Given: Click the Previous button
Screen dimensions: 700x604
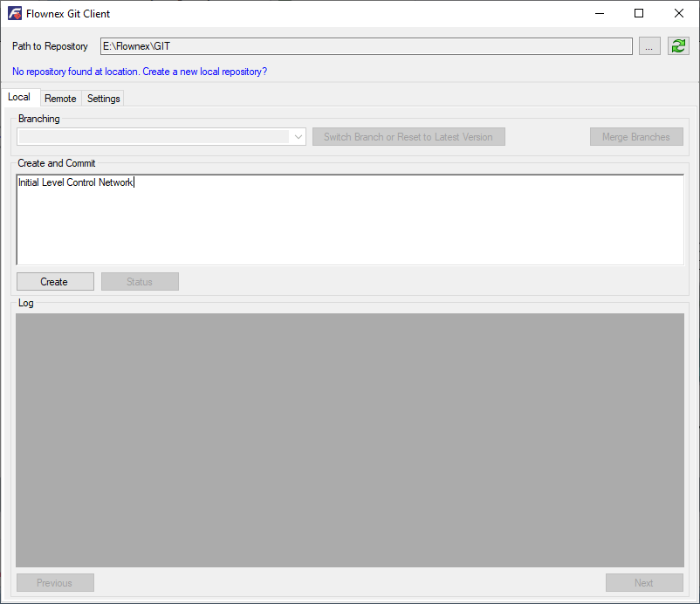Looking at the screenshot, I should point(55,582).
